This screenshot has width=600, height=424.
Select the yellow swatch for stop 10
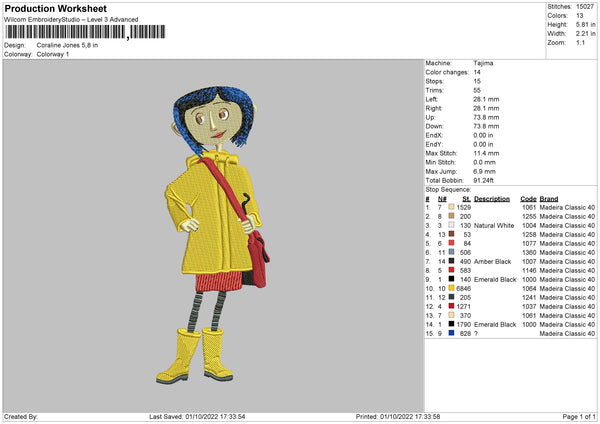click(451, 288)
